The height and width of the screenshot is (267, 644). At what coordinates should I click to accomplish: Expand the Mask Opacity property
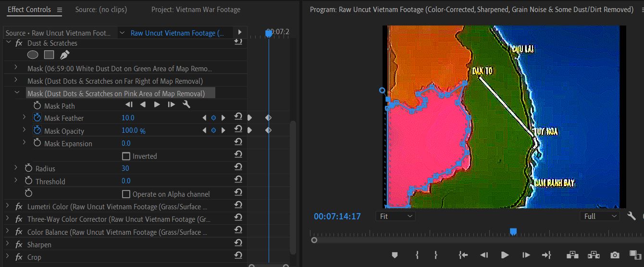point(25,130)
